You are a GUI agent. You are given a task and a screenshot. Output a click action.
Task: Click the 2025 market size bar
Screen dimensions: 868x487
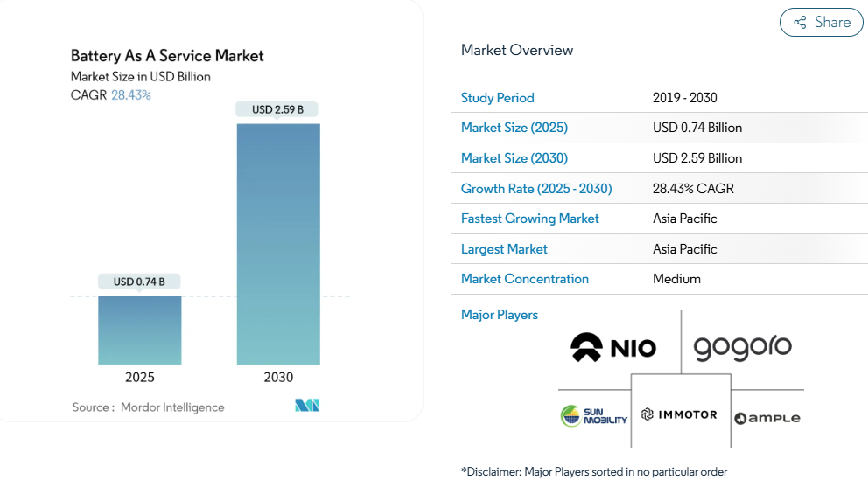(140, 330)
